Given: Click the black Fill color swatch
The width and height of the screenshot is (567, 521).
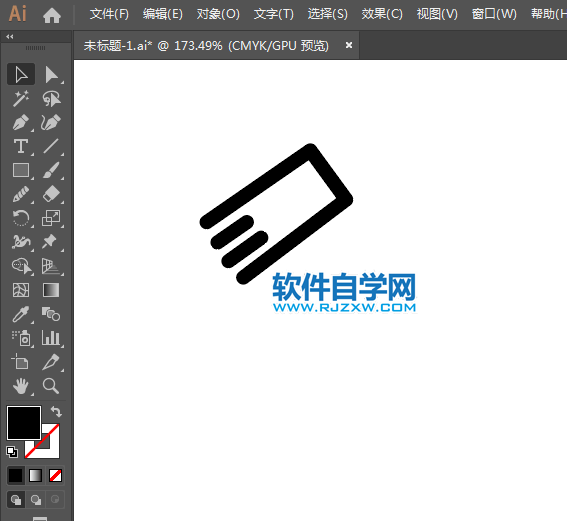Looking at the screenshot, I should click(x=24, y=423).
